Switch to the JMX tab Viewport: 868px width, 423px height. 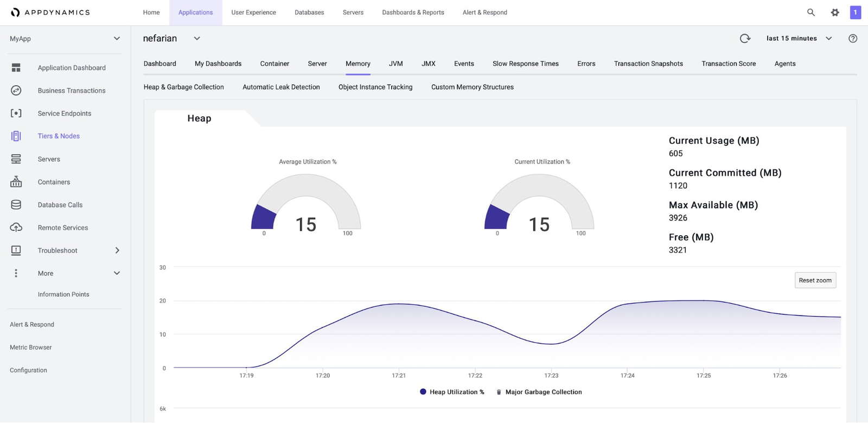429,64
